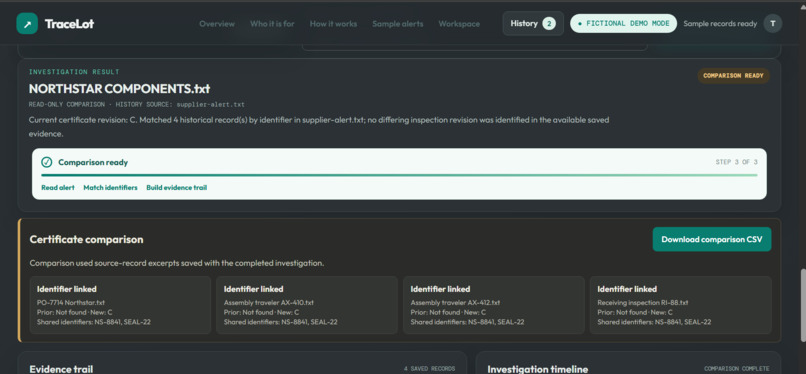The height and width of the screenshot is (374, 806).
Task: Select the PO-7714 Northstar.txt card
Action: click(120, 305)
